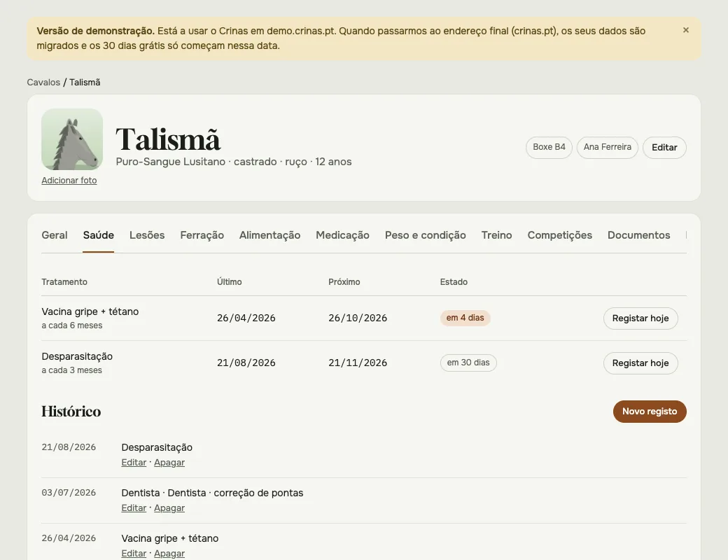Click the Novo registo button
This screenshot has height=560, width=728.
650,412
